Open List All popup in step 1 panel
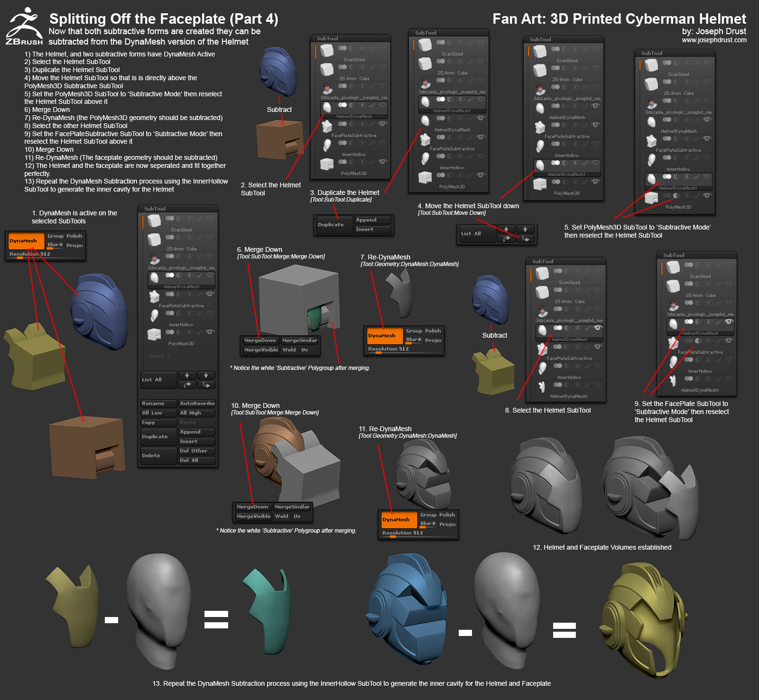 point(159,380)
